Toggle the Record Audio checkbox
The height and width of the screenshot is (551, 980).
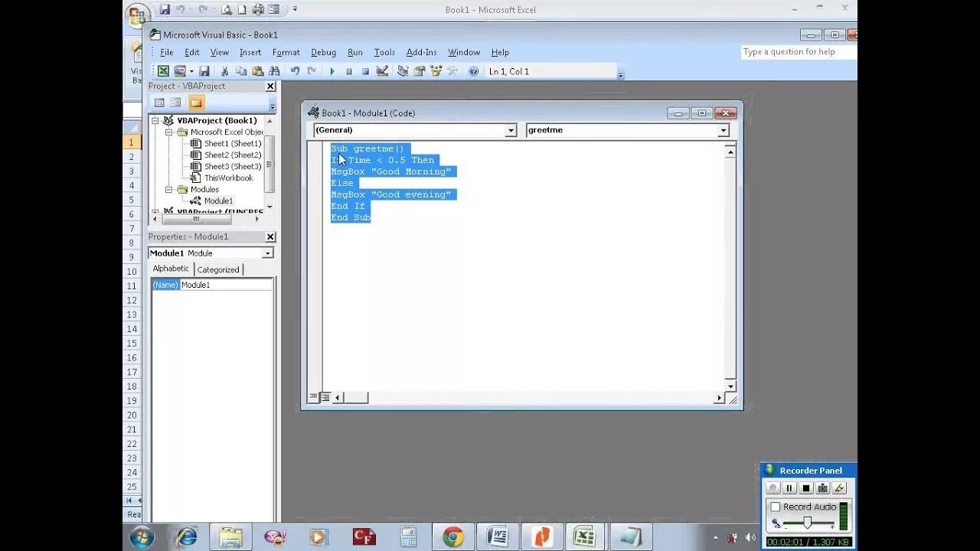pyautogui.click(x=776, y=507)
